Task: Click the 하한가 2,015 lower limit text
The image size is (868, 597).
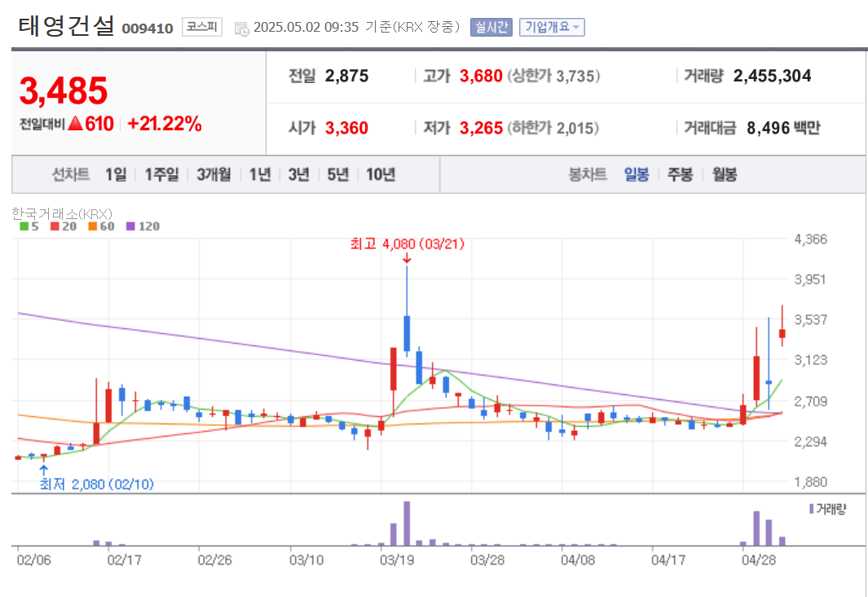Action: pos(553,129)
